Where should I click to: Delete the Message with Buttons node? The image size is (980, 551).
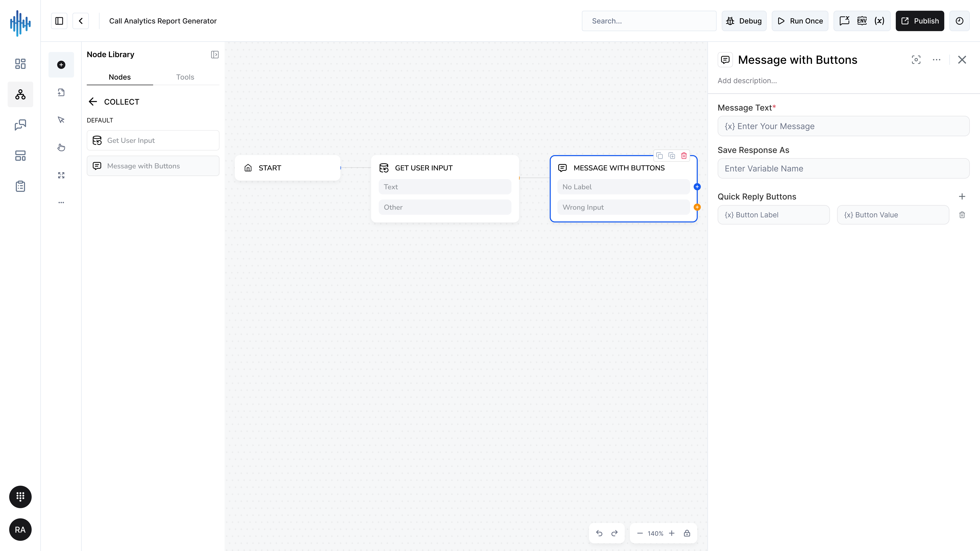[x=684, y=156]
